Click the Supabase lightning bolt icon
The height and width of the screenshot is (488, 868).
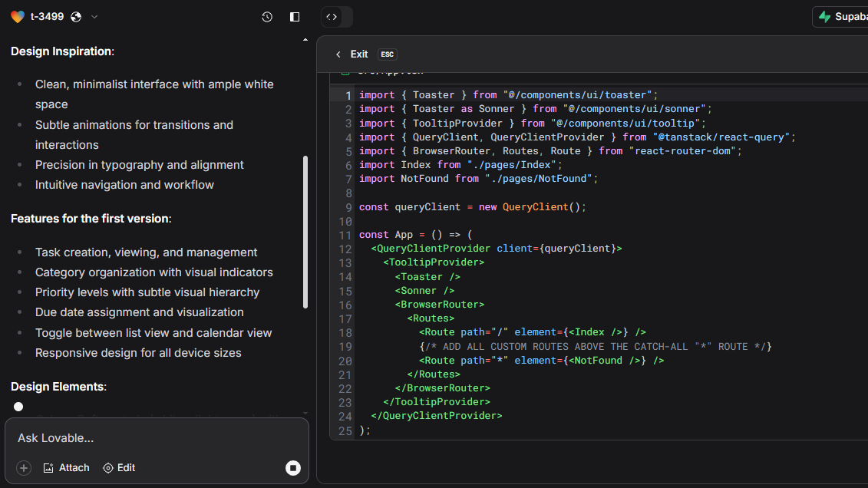825,17
